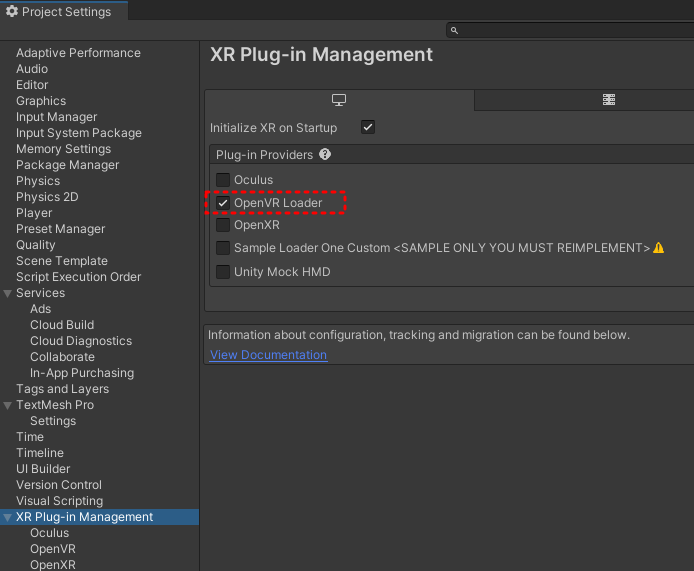This screenshot has height=571, width=694.
Task: Select the TextMesh Pro category label
Action: coord(55,405)
